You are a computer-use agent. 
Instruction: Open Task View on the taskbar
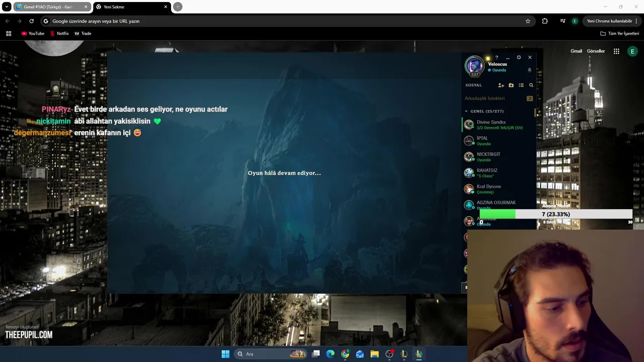(316, 354)
